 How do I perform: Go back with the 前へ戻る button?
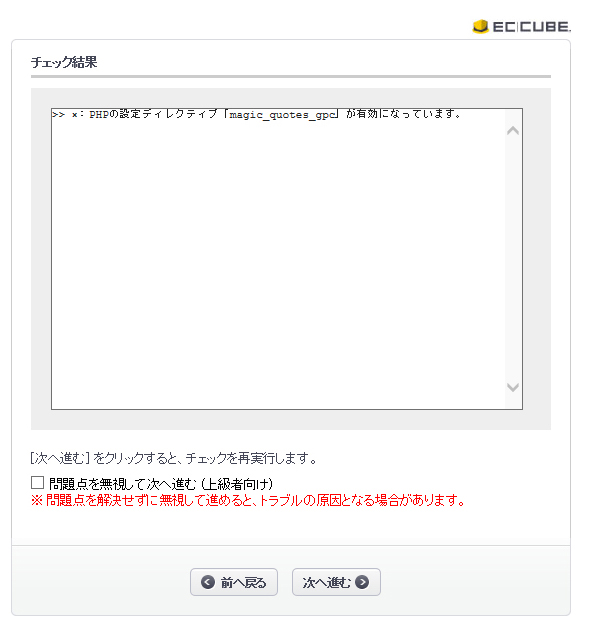[x=234, y=582]
